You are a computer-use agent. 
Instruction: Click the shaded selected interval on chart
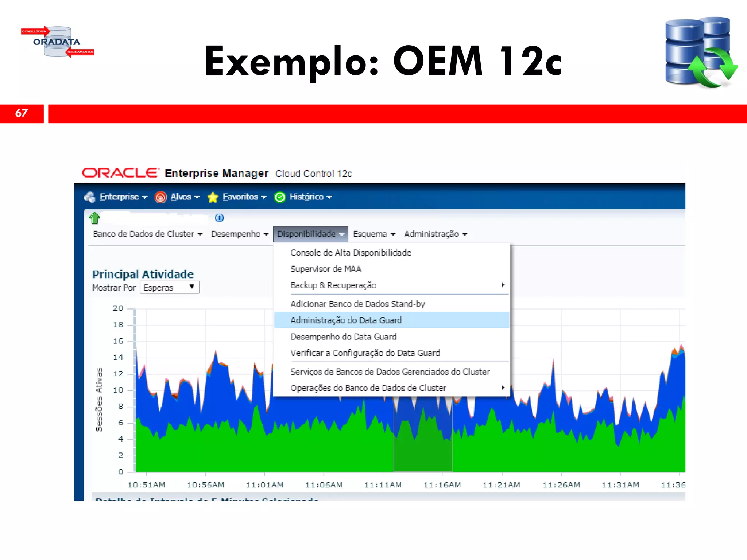pyautogui.click(x=423, y=434)
